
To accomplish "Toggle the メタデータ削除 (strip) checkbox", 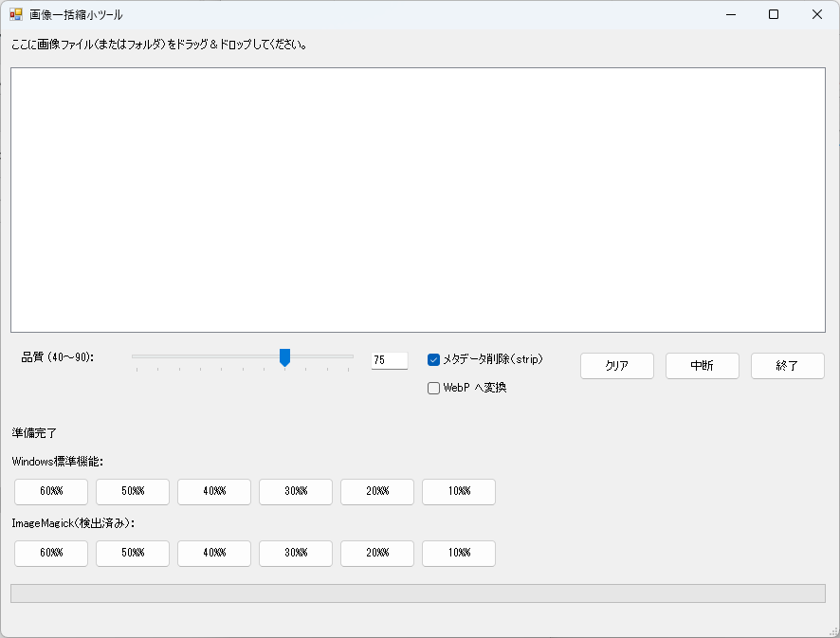I will [434, 359].
